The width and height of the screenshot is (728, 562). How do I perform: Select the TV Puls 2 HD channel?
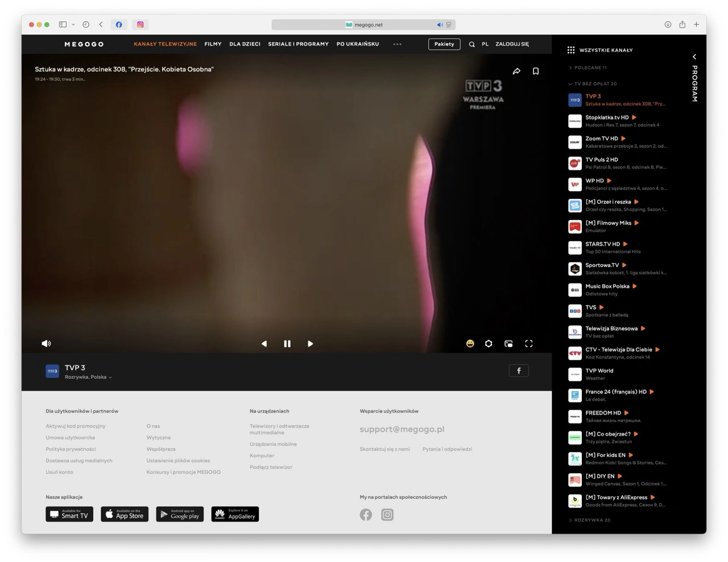click(618, 163)
